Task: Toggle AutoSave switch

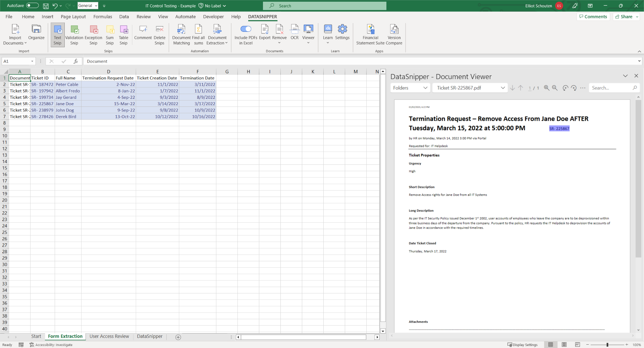Action: click(x=33, y=6)
